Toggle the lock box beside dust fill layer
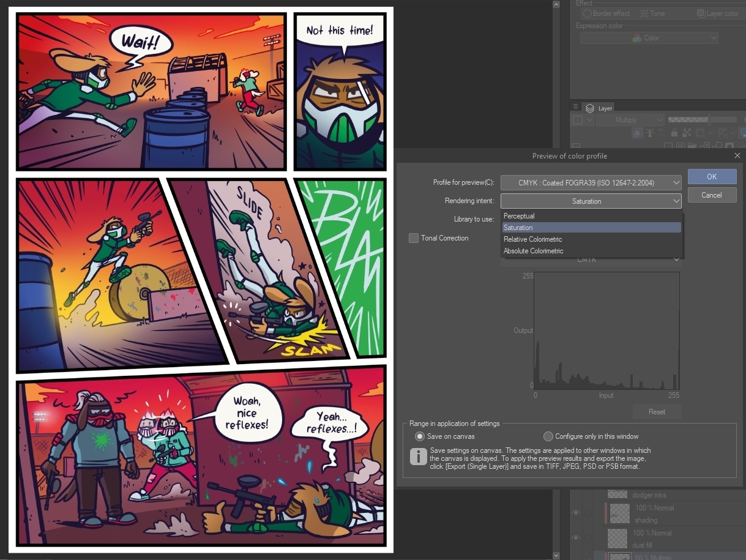This screenshot has height=560, width=746. click(589, 537)
